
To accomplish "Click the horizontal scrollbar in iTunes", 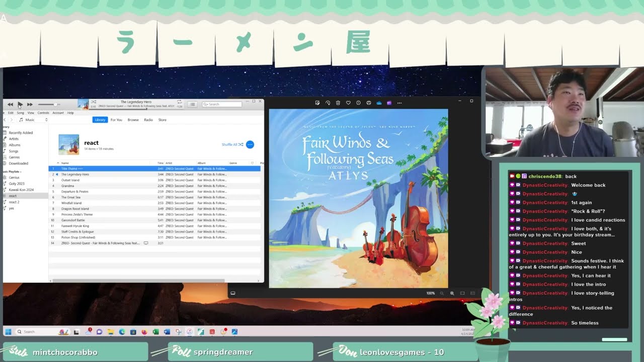I will click(x=138, y=281).
